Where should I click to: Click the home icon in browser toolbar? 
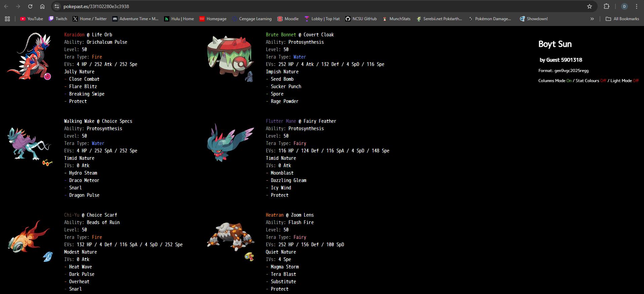click(x=42, y=6)
